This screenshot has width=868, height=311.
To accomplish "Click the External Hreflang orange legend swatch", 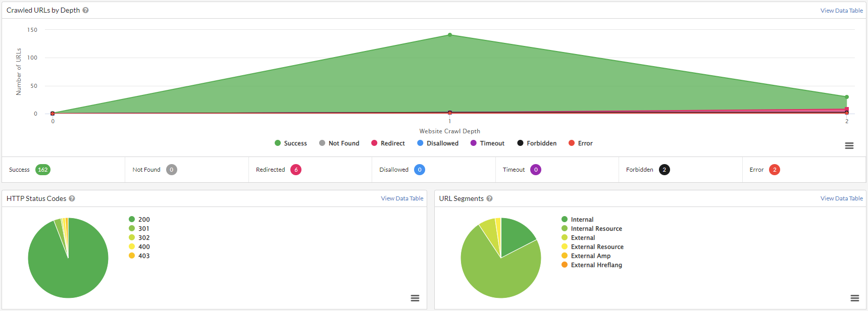I will (565, 265).
